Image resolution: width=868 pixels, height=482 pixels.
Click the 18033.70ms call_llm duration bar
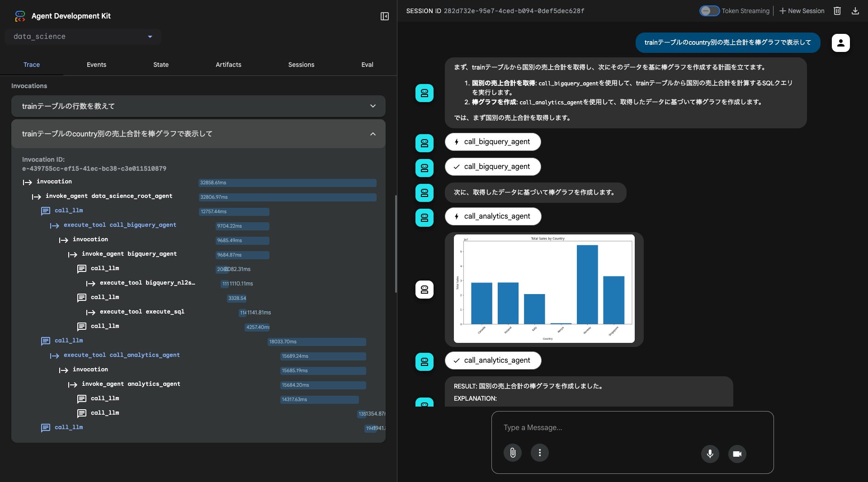(316, 342)
